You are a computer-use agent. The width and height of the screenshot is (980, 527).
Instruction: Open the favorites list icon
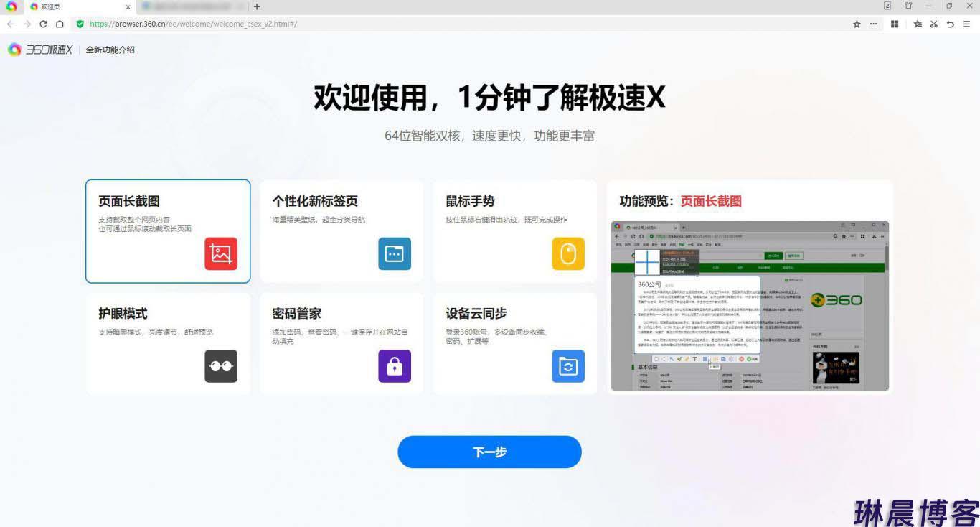pos(918,24)
